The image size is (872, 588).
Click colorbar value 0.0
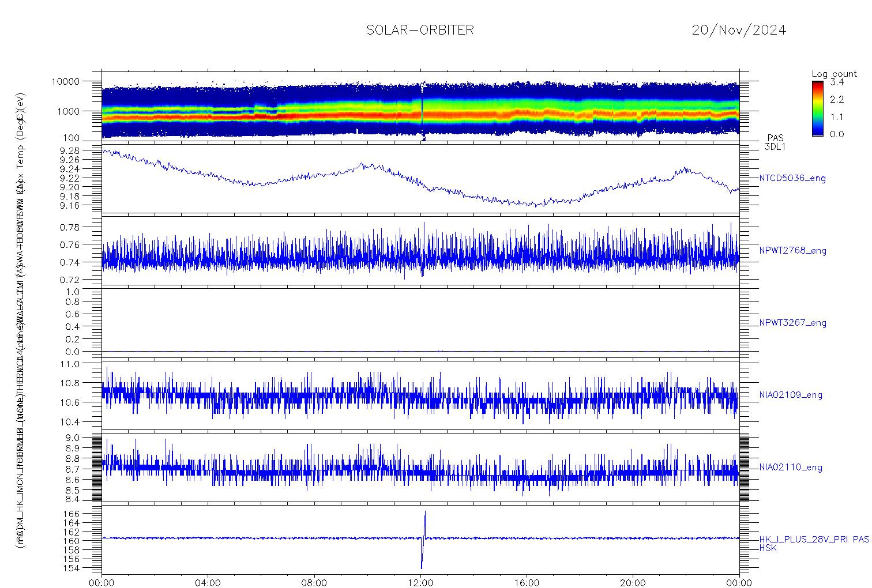837,134
